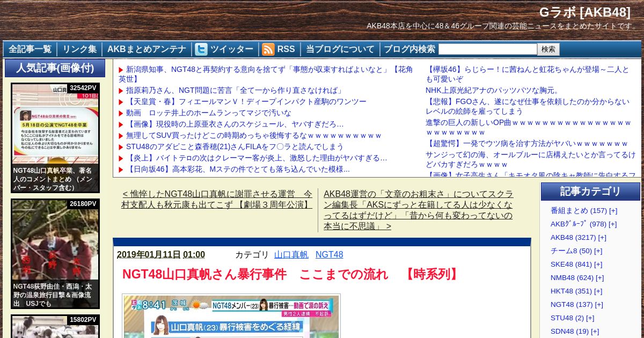This screenshot has width=644, height=338.
Task: Click the NGT48 category tag on article
Action: point(330,255)
